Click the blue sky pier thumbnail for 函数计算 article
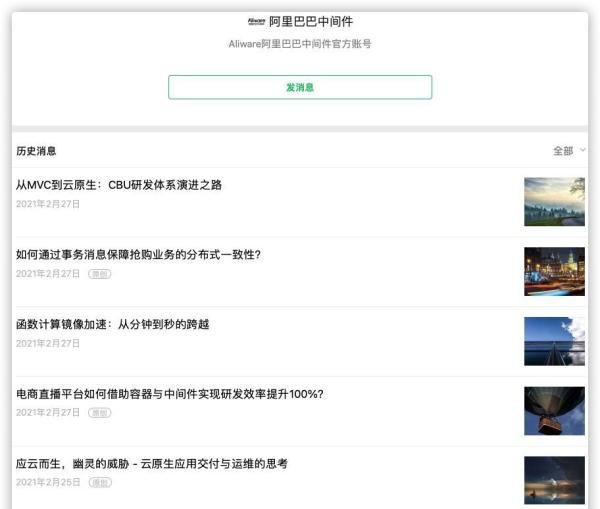The width and height of the screenshot is (600, 509). click(x=554, y=341)
